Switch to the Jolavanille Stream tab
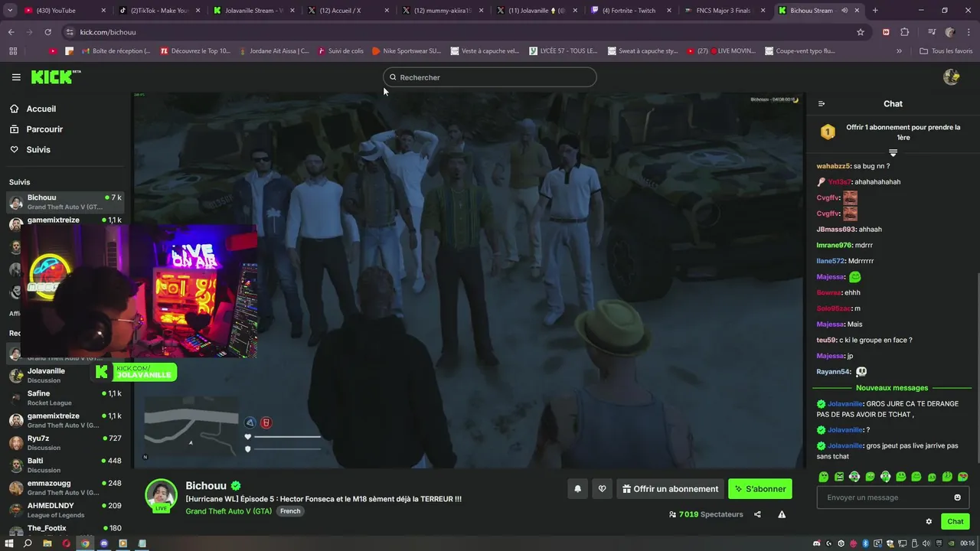Viewport: 980px width, 551px height. 253,11
